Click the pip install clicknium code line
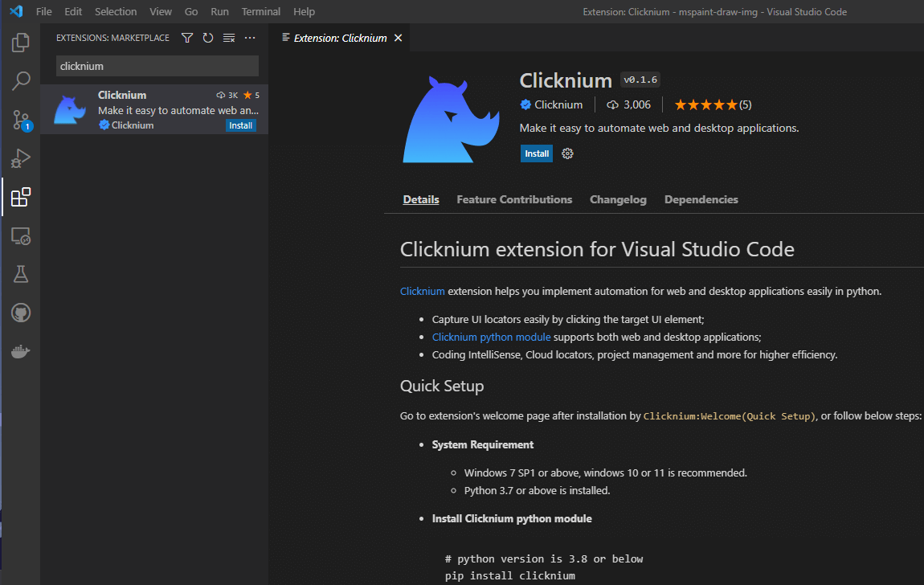This screenshot has height=585, width=924. [x=510, y=575]
